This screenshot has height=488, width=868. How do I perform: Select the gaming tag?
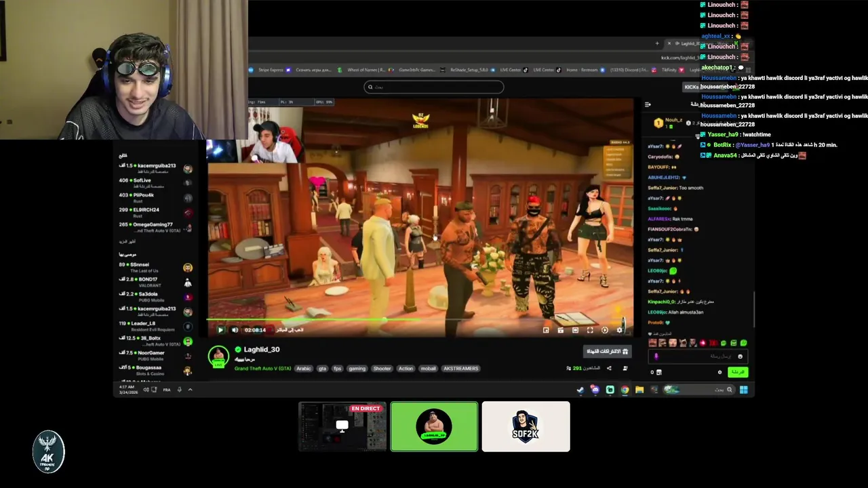357,369
